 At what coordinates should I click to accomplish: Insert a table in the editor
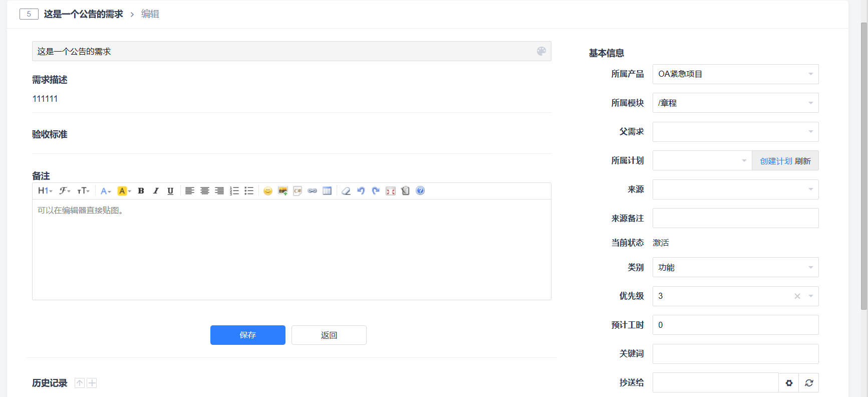pyautogui.click(x=327, y=191)
